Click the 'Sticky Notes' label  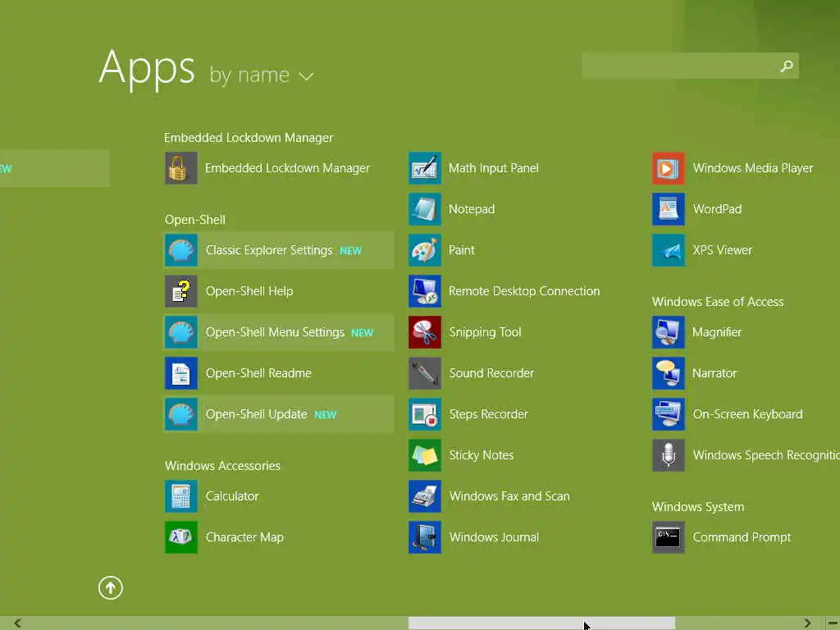click(x=482, y=455)
